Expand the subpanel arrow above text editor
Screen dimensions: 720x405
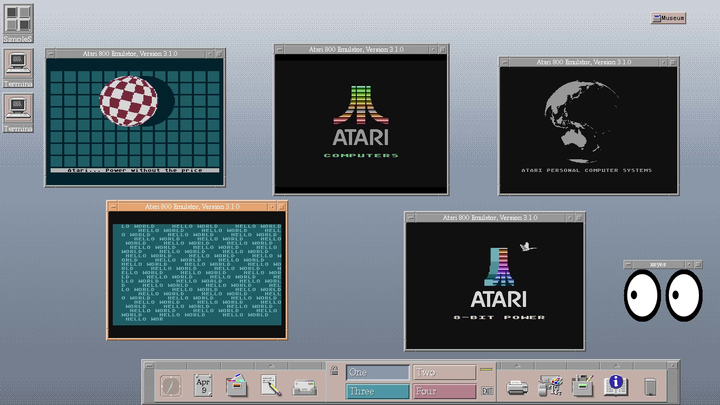pyautogui.click(x=270, y=365)
